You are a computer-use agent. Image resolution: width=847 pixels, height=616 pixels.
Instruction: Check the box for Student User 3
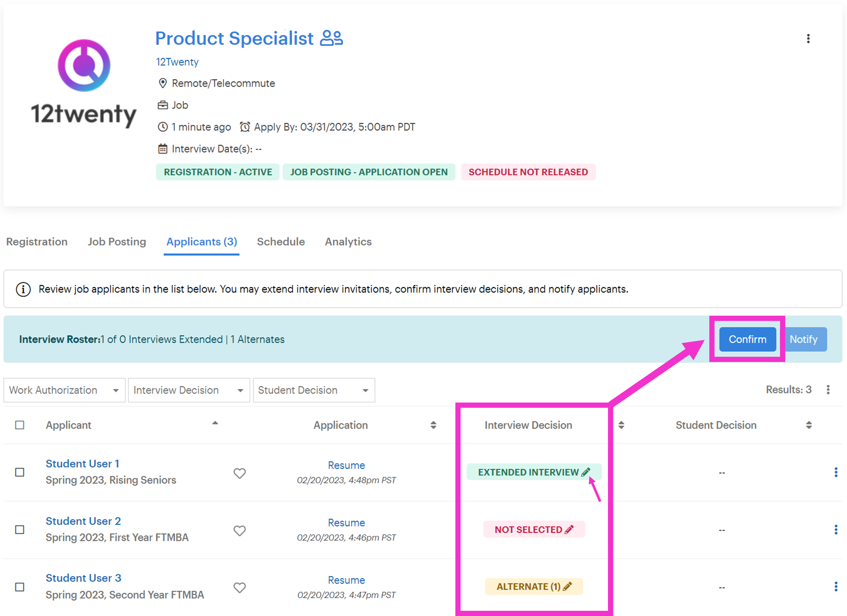[20, 587]
